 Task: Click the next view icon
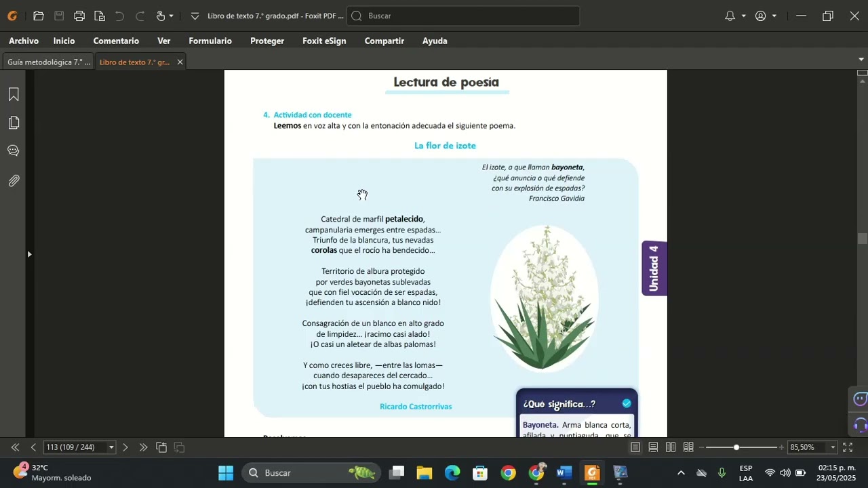[x=180, y=447]
